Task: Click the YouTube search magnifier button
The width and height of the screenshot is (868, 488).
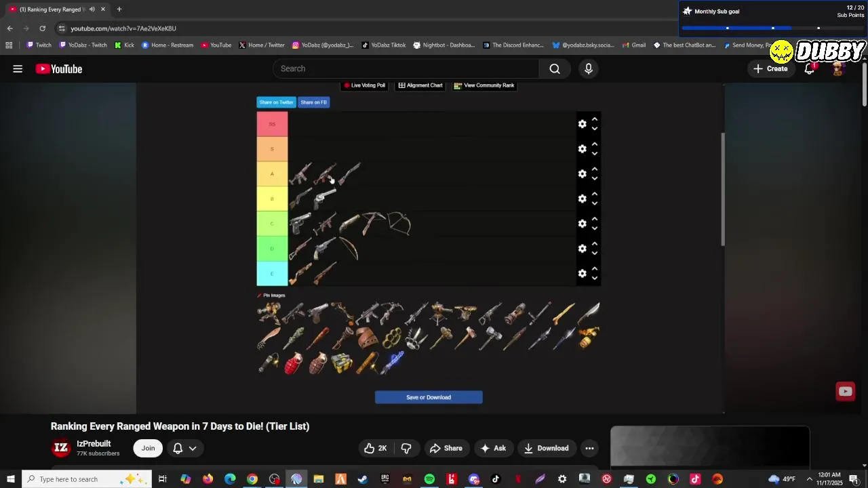Action: 555,68
